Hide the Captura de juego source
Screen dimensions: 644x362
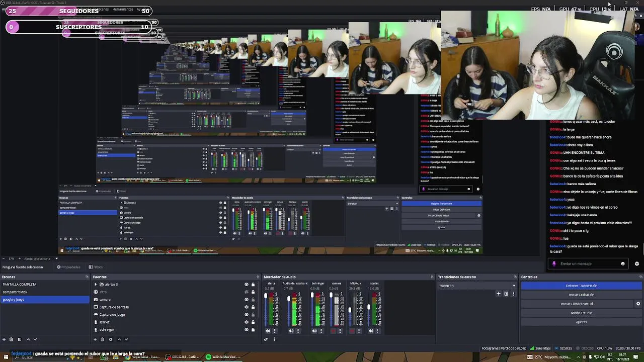[x=247, y=315]
